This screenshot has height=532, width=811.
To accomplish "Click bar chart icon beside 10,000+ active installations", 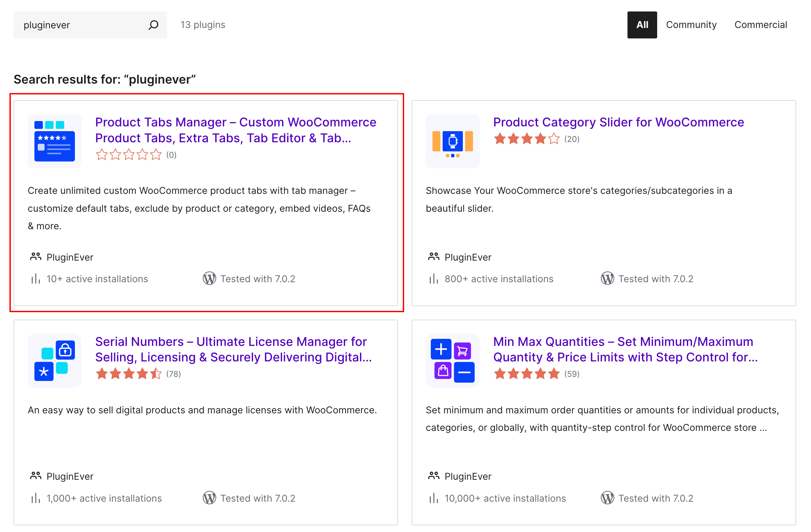I will 434,498.
